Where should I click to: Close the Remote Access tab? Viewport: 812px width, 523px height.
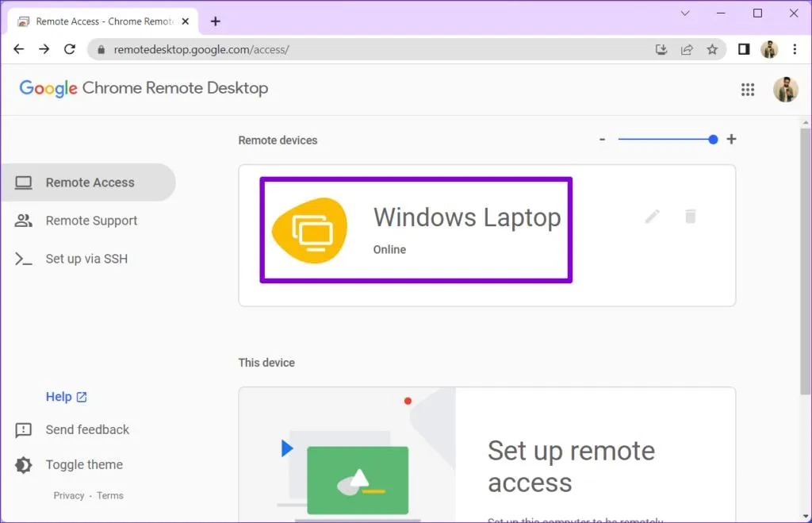pyautogui.click(x=185, y=21)
